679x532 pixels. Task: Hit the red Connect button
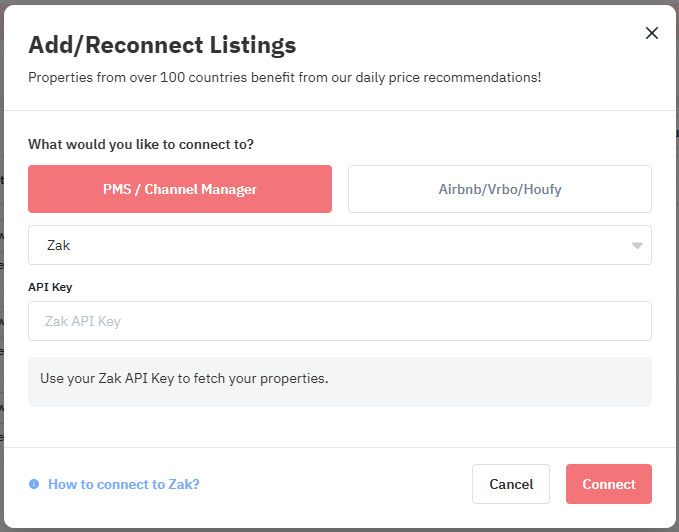(608, 484)
